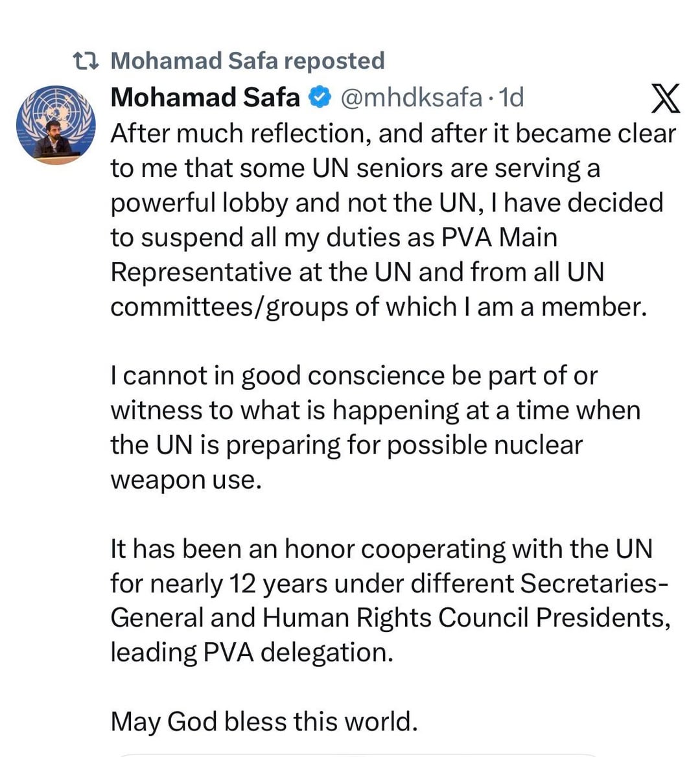Click the "1d" post timestamp
Screen dimensions: 700x757
click(511, 98)
